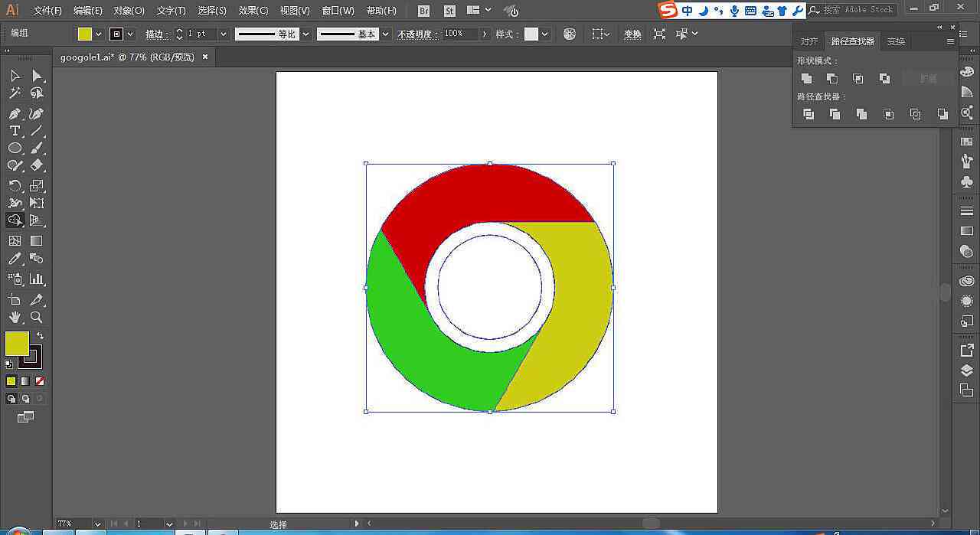
Task: Click the Exclude shape mode icon
Action: click(x=884, y=78)
